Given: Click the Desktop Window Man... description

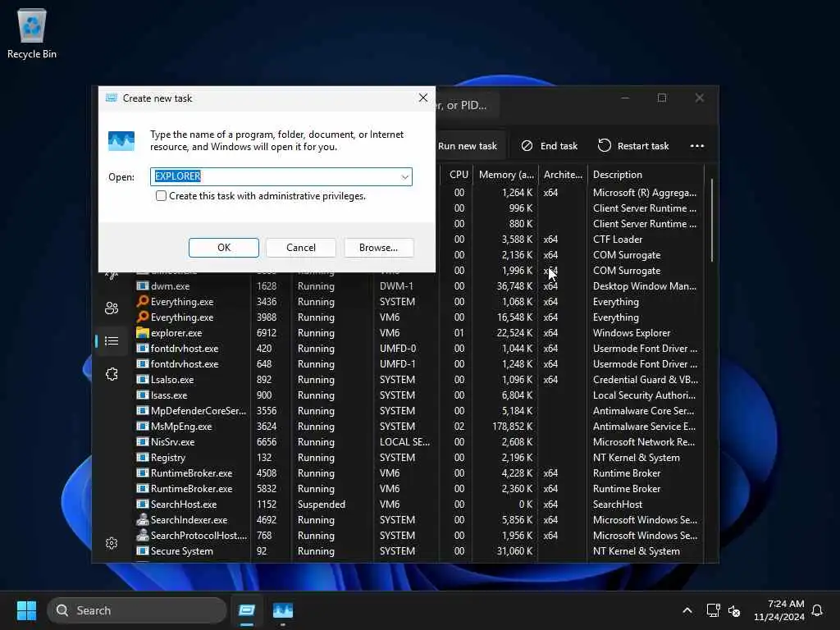Looking at the screenshot, I should (x=645, y=286).
